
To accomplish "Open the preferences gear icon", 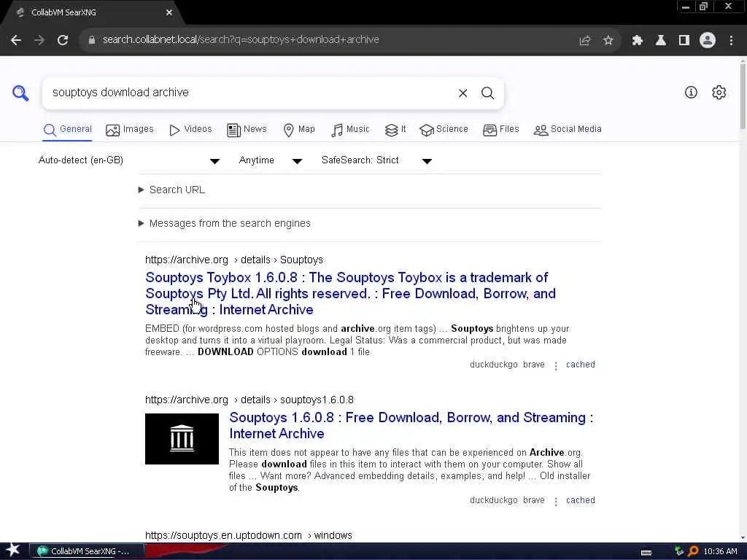I will 719,92.
